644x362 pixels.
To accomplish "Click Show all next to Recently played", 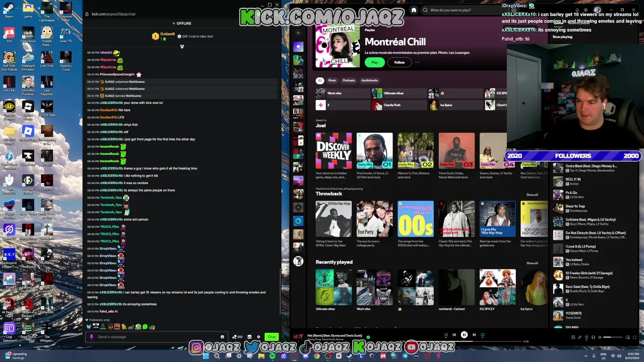I will pyautogui.click(x=532, y=263).
